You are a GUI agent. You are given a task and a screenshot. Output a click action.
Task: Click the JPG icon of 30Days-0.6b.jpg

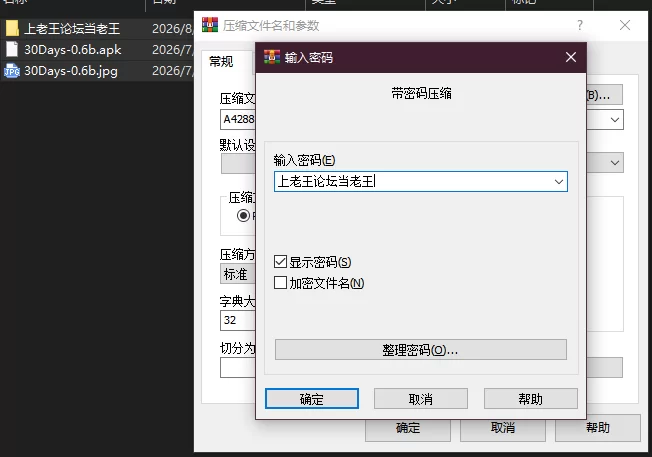coord(12,71)
